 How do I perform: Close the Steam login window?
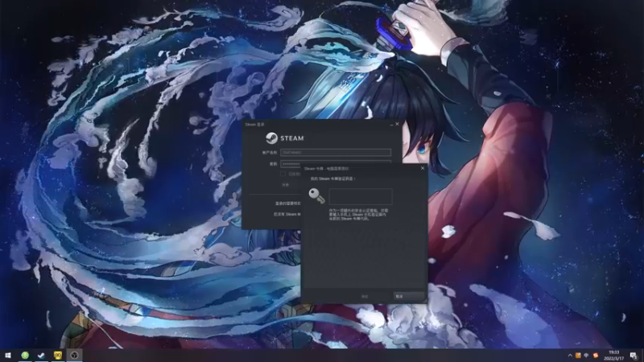397,124
